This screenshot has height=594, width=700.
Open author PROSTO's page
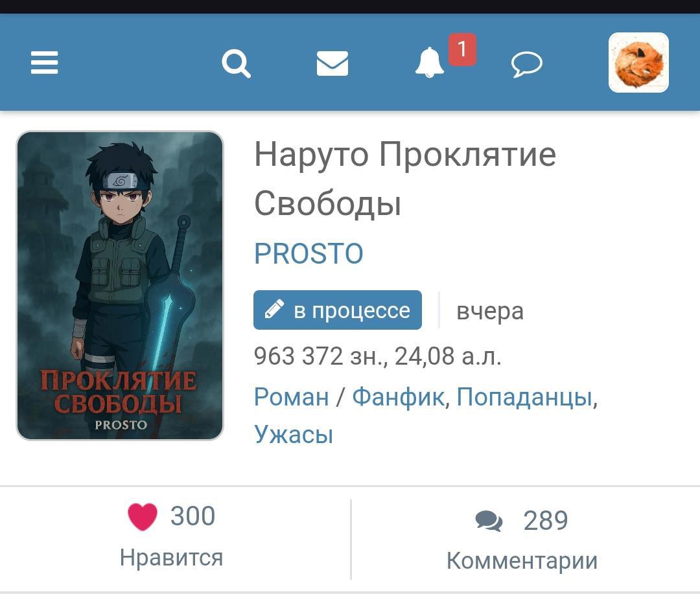(x=309, y=253)
